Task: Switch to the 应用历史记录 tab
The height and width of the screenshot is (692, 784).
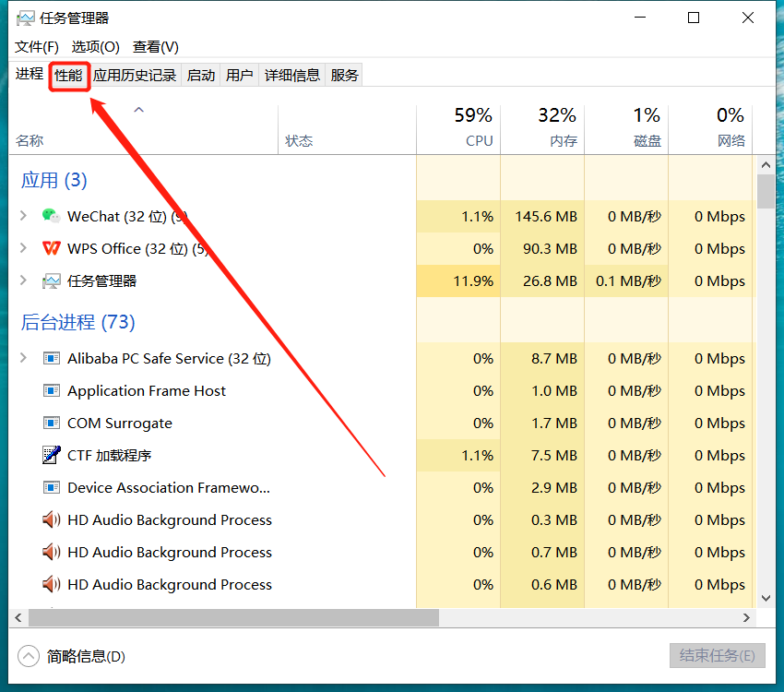Action: click(x=135, y=76)
